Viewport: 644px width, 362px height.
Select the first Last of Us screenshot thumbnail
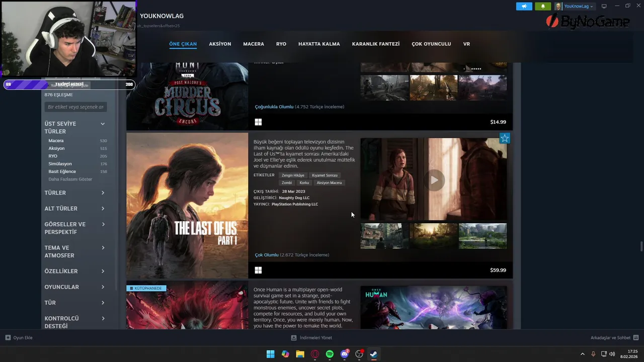pyautogui.click(x=384, y=236)
